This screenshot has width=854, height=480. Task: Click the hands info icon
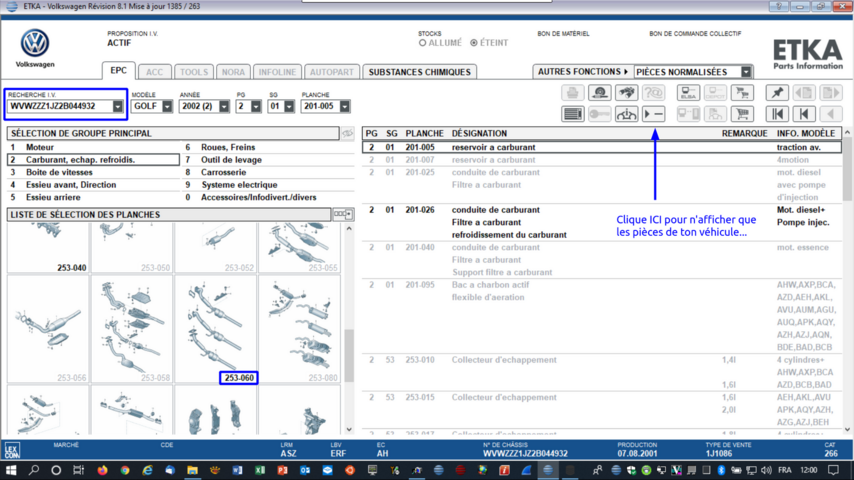(x=626, y=114)
